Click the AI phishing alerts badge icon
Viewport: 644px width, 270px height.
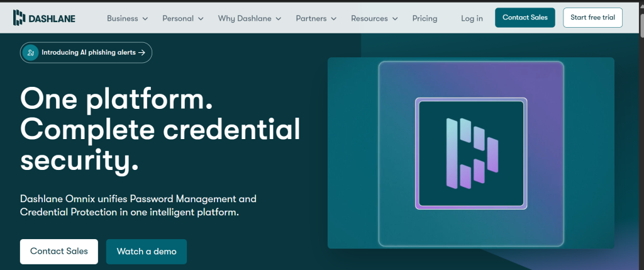click(x=30, y=53)
